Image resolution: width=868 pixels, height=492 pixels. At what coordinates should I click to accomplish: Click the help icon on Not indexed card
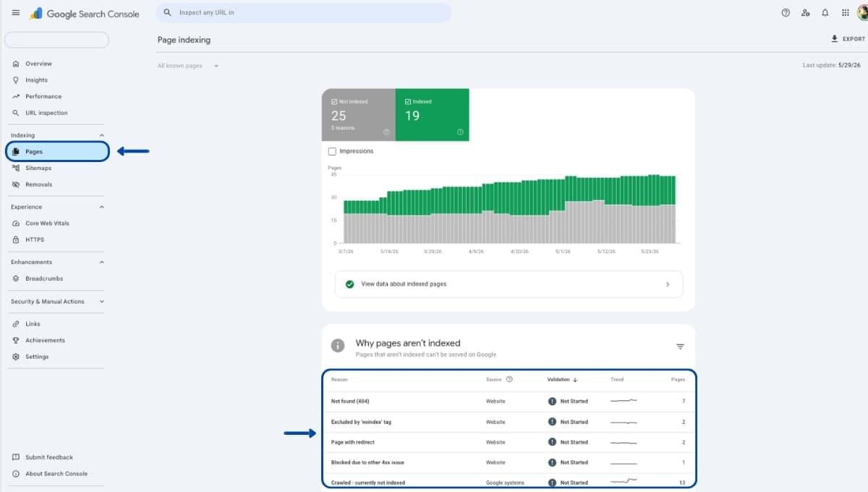point(386,132)
